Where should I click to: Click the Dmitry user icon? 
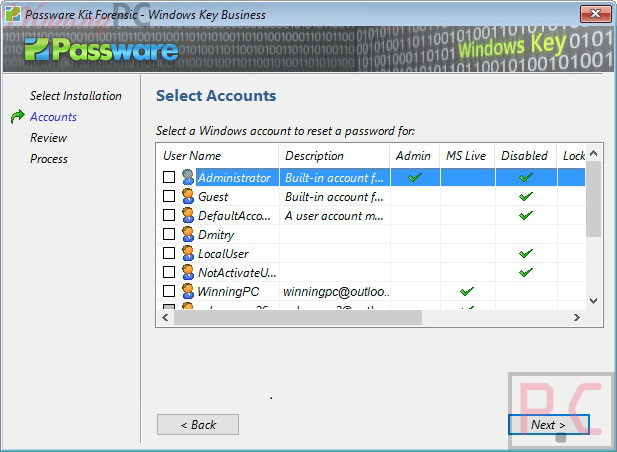[188, 234]
